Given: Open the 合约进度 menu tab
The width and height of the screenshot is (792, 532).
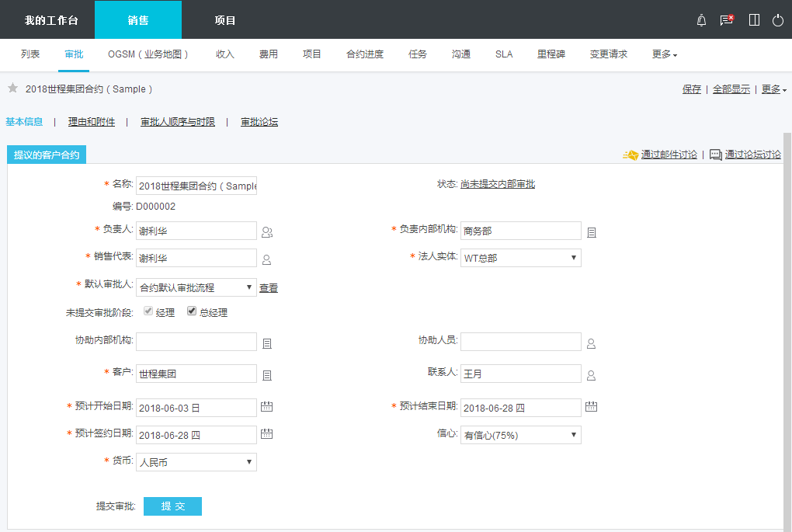Looking at the screenshot, I should (x=365, y=54).
